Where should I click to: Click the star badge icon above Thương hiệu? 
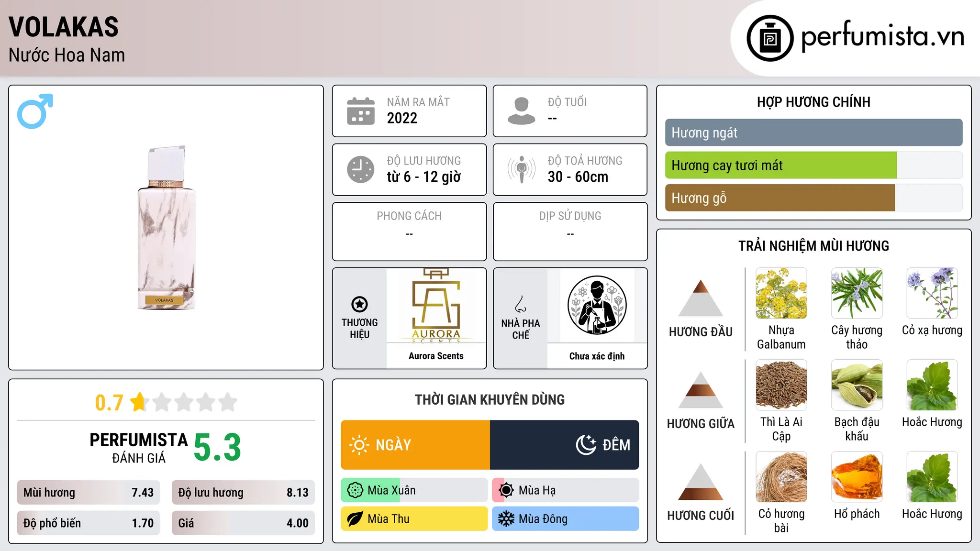359,304
